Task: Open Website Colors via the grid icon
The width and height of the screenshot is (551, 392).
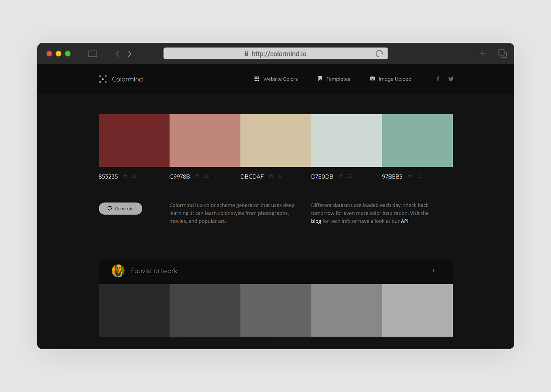Action: point(257,78)
